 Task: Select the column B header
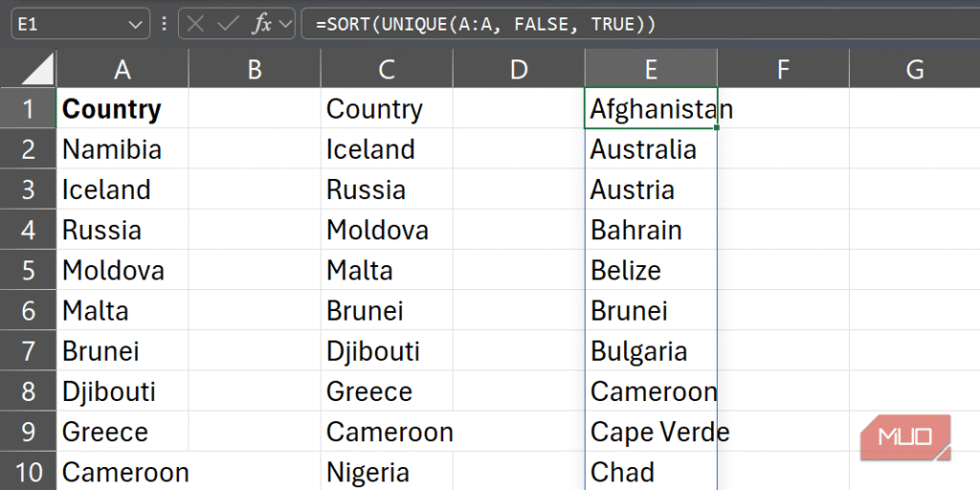pyautogui.click(x=255, y=69)
